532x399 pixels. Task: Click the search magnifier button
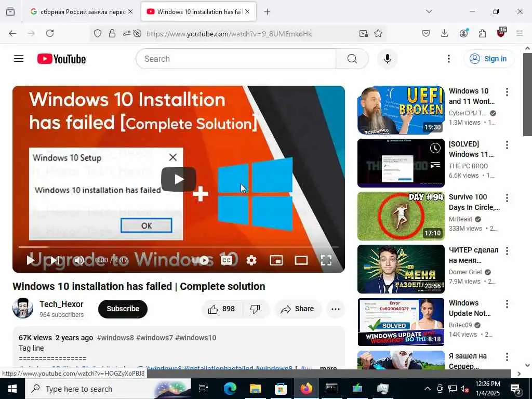(x=352, y=59)
